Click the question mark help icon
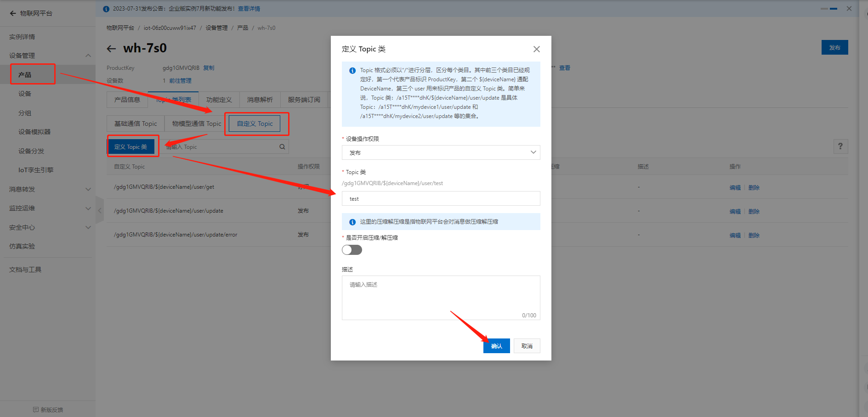868x417 pixels. [x=840, y=147]
